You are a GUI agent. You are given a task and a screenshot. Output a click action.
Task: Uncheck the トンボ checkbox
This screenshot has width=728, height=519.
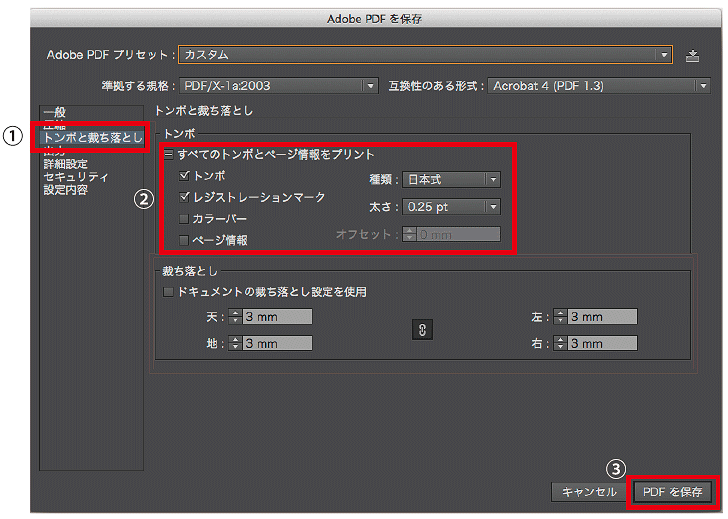click(x=184, y=175)
